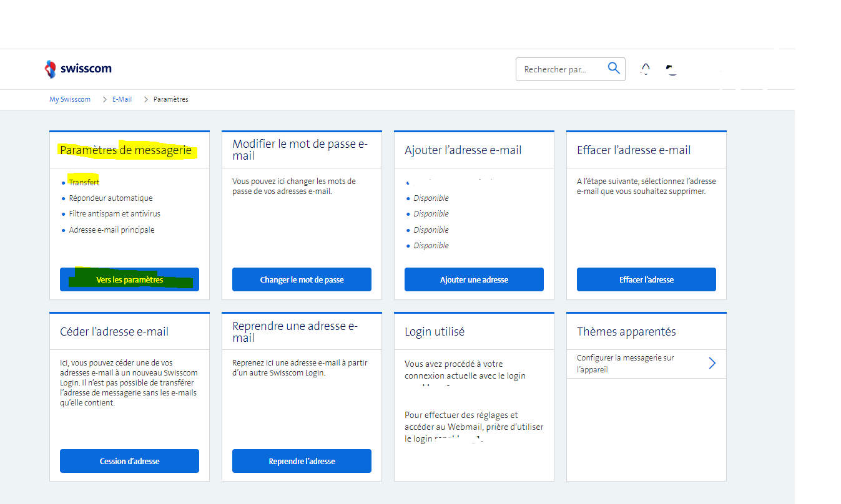Image resolution: width=841 pixels, height=504 pixels.
Task: Click the Reprendre l'adresse button
Action: pyautogui.click(x=302, y=461)
